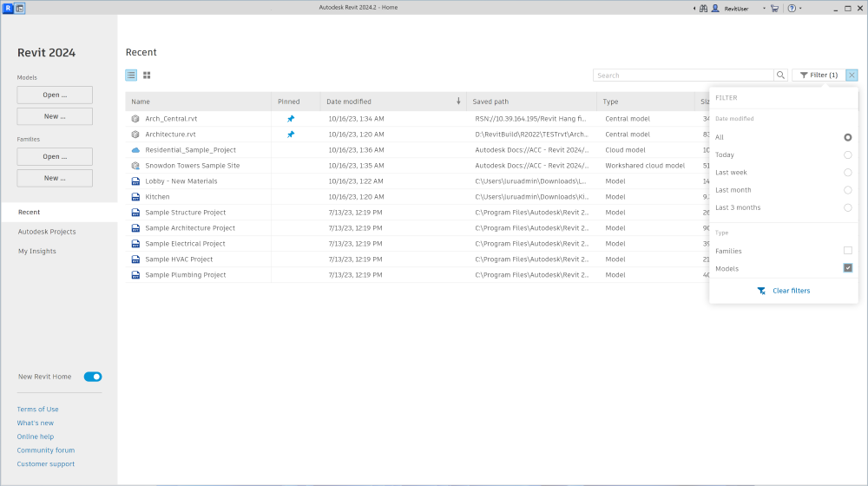Screen dimensions: 868x486
Task: Click the home view icon beside the Revit logo
Action: [20, 9]
